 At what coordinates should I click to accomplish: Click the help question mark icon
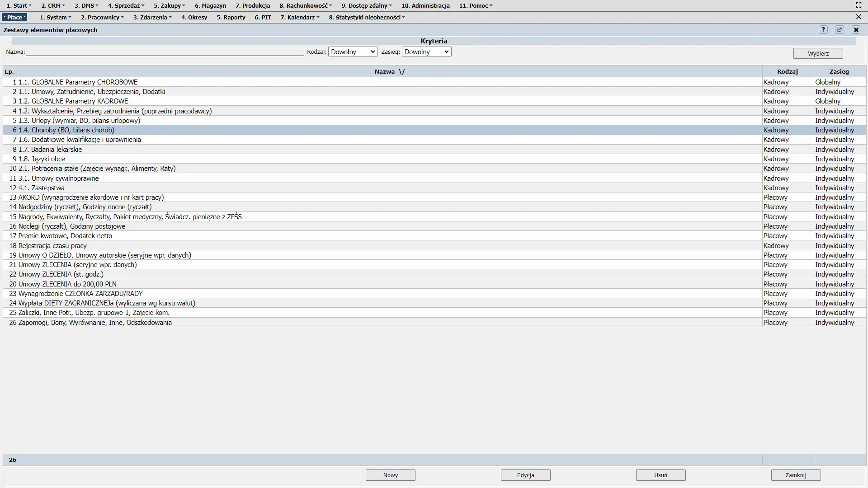point(823,30)
